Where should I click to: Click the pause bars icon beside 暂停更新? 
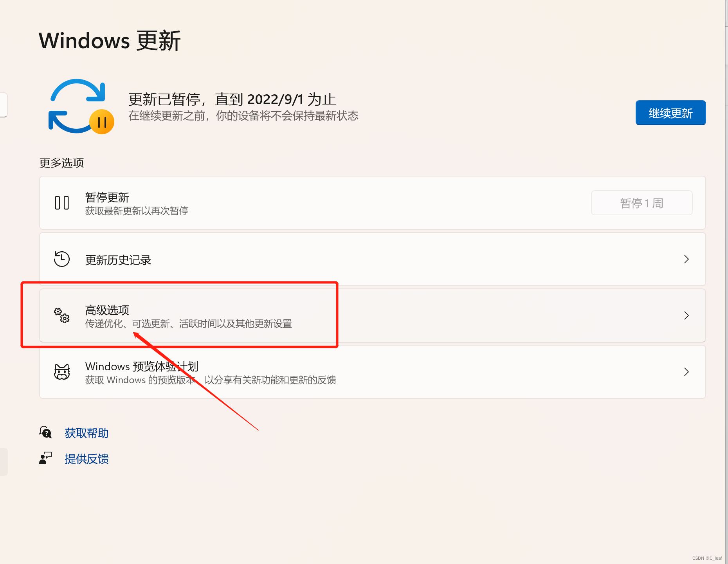tap(62, 203)
